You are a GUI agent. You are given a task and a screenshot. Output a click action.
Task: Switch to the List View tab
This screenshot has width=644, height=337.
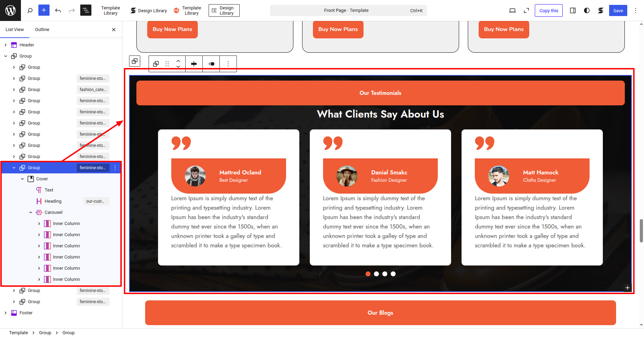(x=15, y=30)
